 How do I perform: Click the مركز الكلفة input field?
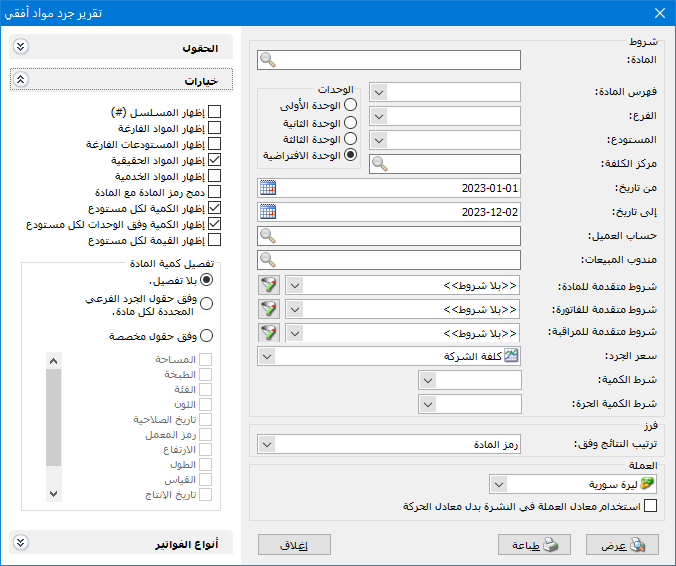click(x=445, y=164)
